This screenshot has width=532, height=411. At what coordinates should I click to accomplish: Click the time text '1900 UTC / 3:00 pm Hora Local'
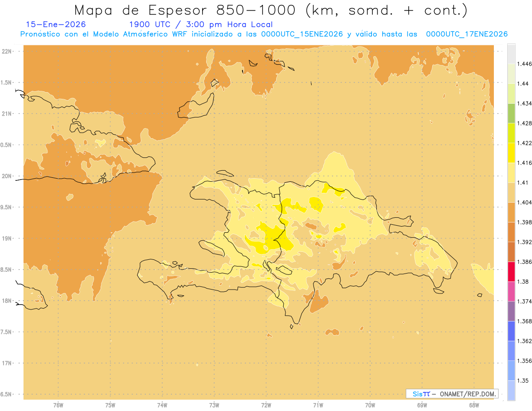(x=201, y=24)
